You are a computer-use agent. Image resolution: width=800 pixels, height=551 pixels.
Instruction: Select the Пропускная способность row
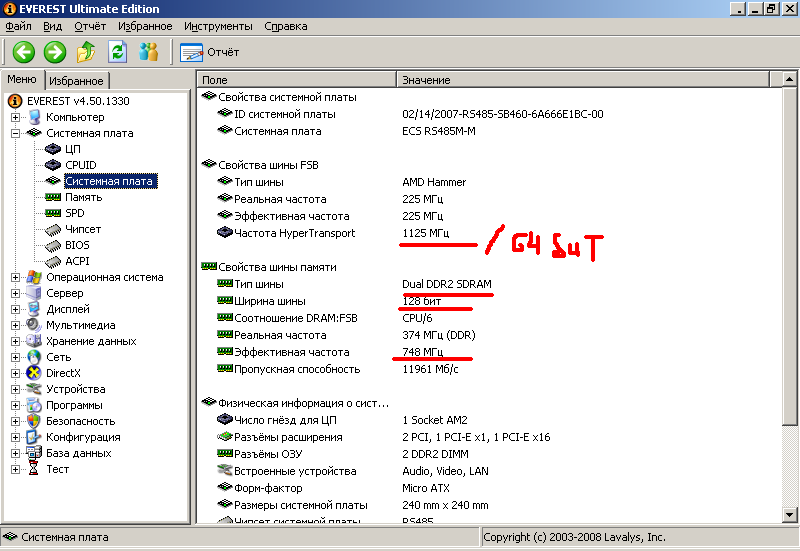[x=489, y=369]
